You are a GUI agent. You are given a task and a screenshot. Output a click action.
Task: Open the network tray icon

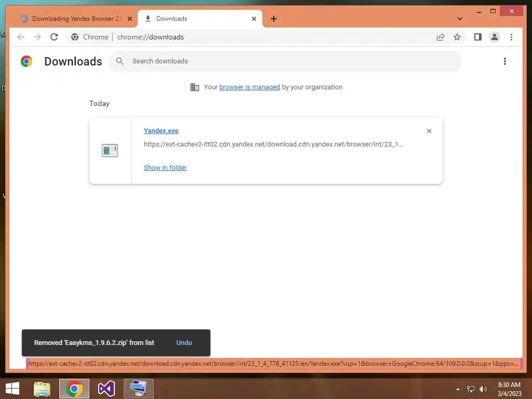click(x=471, y=389)
